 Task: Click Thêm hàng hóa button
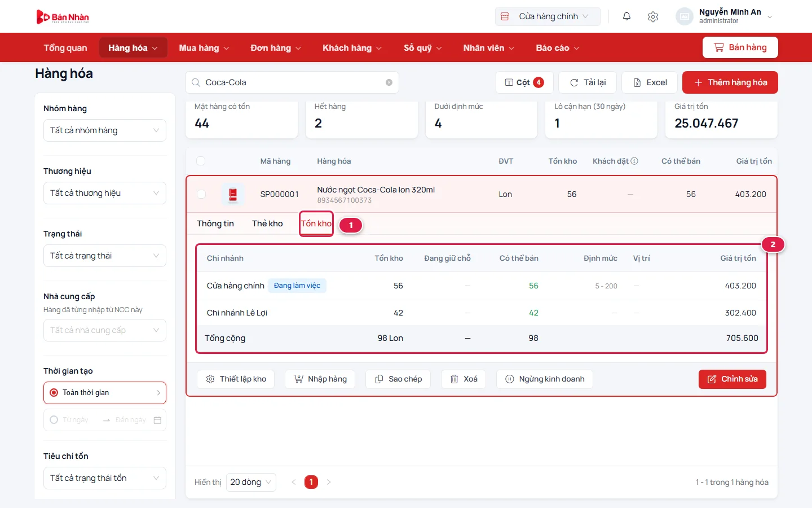click(x=730, y=82)
